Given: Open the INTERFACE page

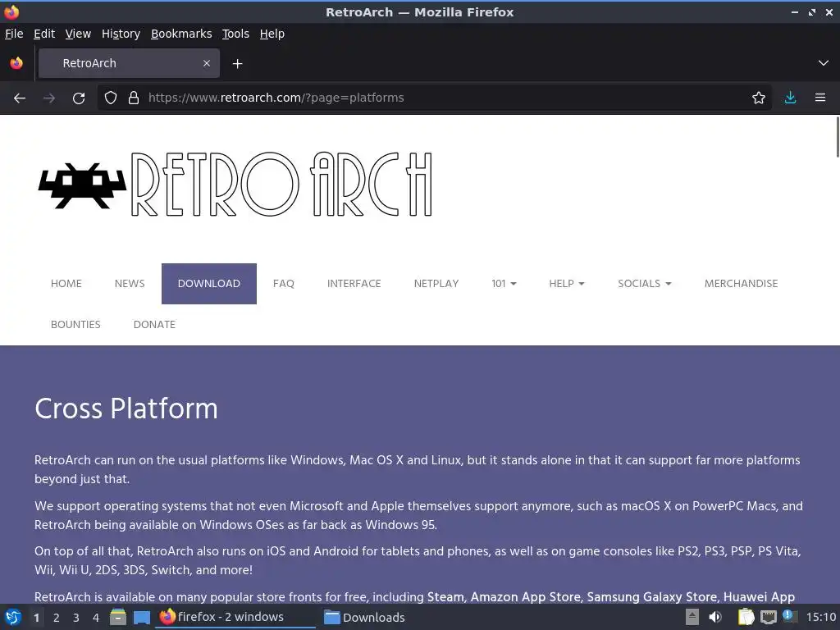Looking at the screenshot, I should [354, 283].
